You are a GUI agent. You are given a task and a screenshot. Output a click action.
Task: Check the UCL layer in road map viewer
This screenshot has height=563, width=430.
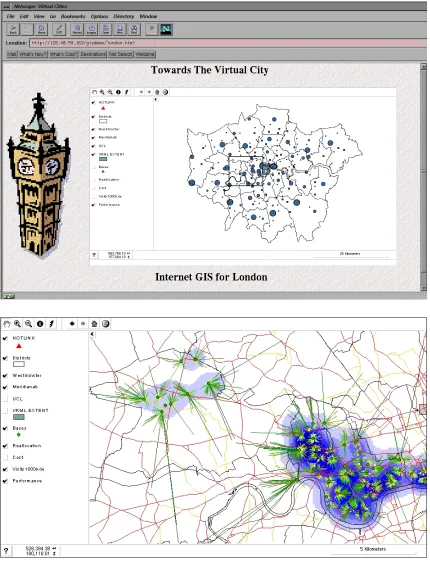pyautogui.click(x=5, y=399)
